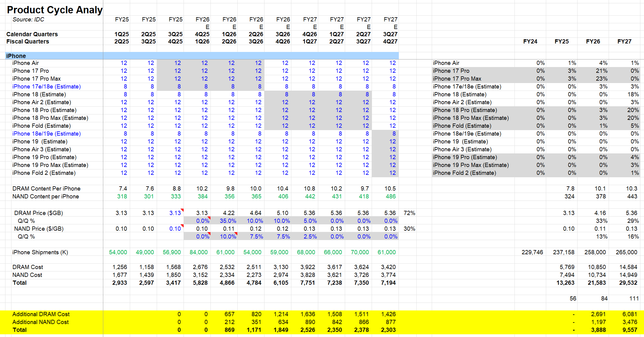Select the 72% DRAM price increase cell
644x337 pixels.
409,213
